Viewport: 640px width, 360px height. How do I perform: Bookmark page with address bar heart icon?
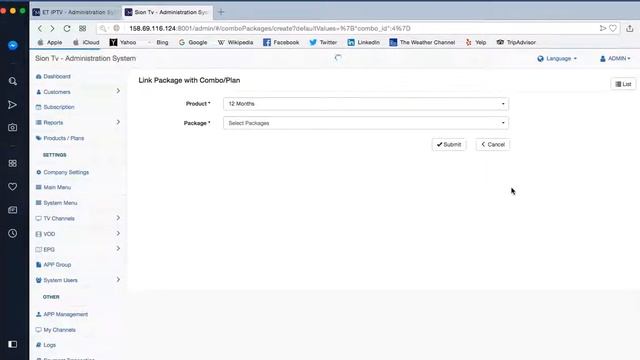[x=613, y=28]
